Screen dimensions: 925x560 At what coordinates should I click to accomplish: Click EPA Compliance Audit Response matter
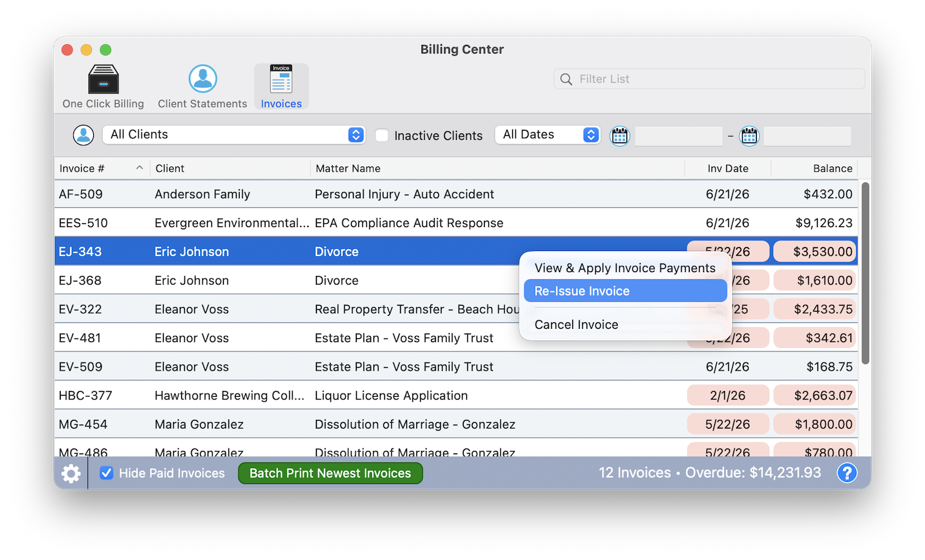409,223
